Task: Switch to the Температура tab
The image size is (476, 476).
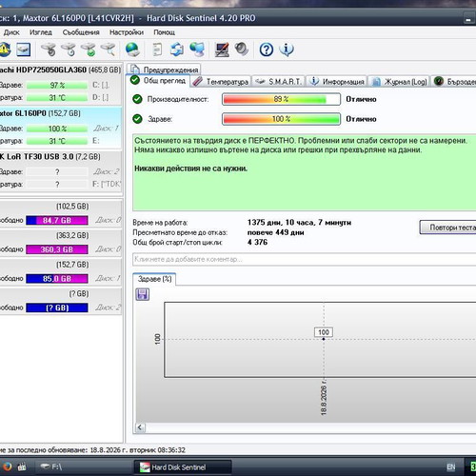Action: (x=221, y=82)
